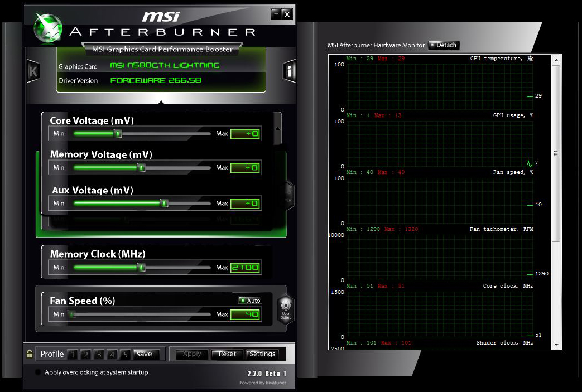The image size is (582, 392).
Task: Expand voltage panel arrow beside Core Voltage
Action: click(277, 129)
